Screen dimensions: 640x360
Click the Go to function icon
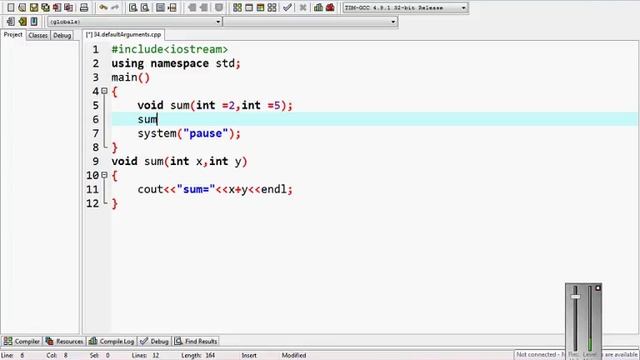click(160, 7)
